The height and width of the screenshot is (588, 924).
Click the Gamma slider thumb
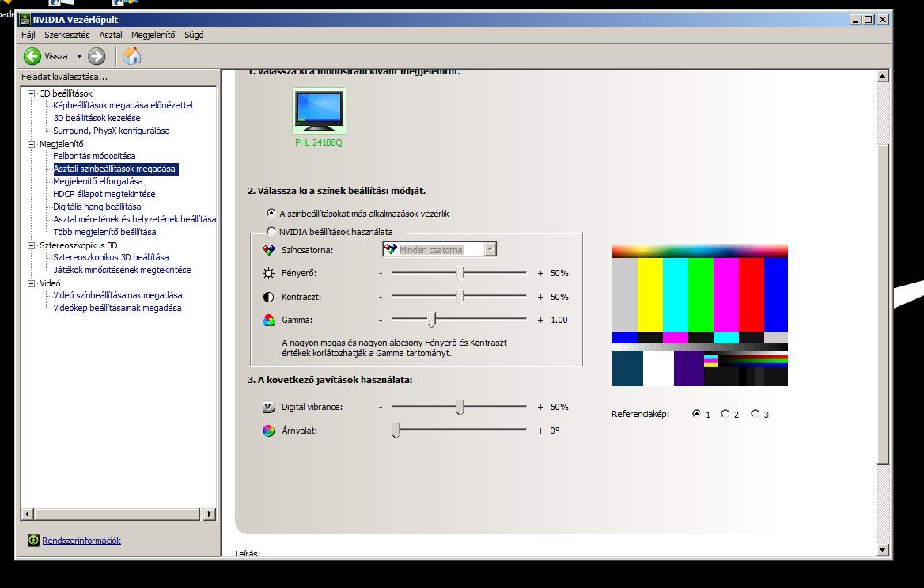point(432,319)
